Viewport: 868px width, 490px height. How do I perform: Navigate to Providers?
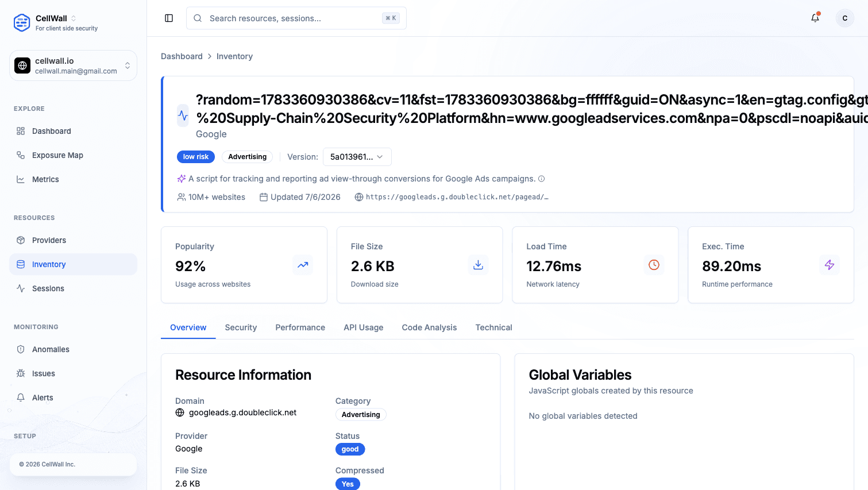click(73, 240)
